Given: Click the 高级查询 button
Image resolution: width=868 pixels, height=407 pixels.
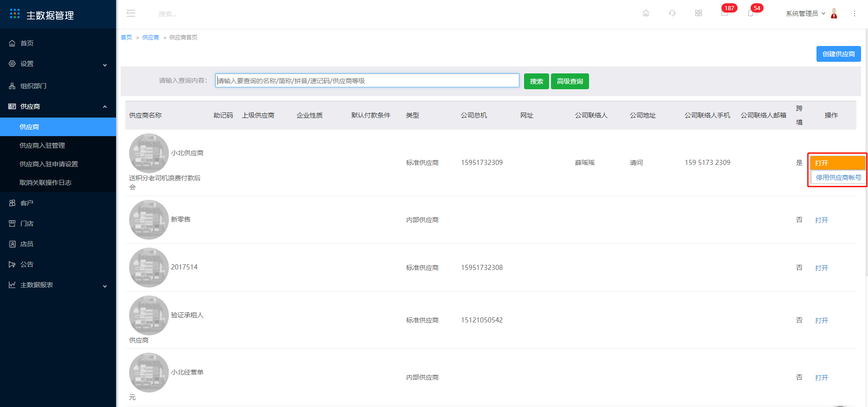Looking at the screenshot, I should (570, 81).
